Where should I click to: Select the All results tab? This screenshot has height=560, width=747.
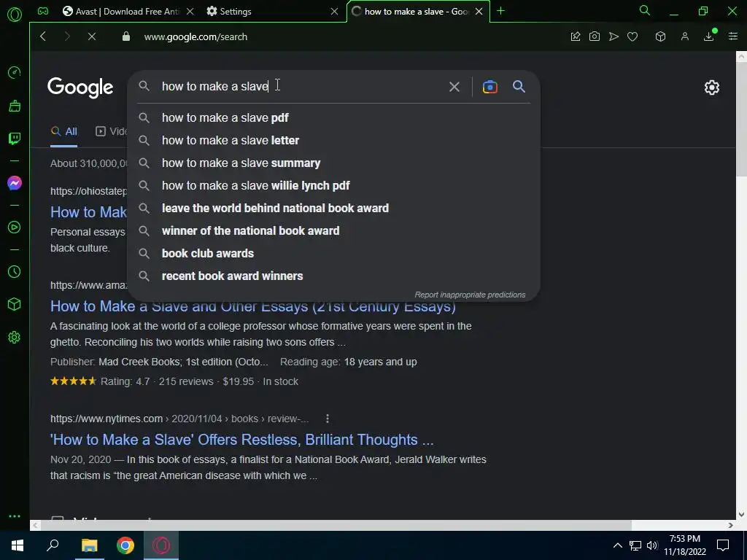64,131
